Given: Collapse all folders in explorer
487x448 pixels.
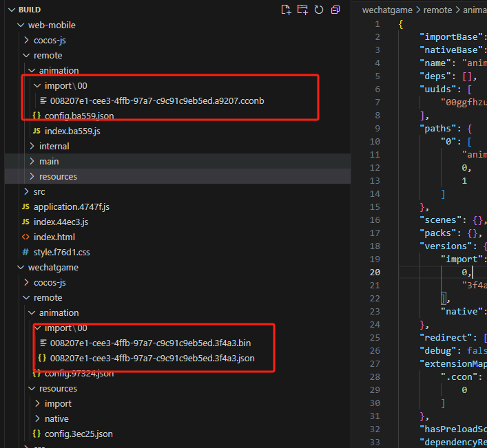Looking at the screenshot, I should [x=335, y=10].
